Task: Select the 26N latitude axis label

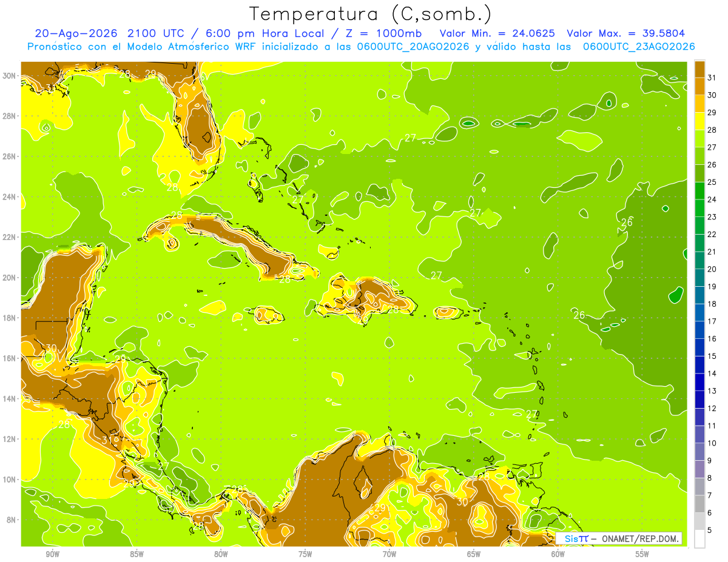Action: (9, 156)
